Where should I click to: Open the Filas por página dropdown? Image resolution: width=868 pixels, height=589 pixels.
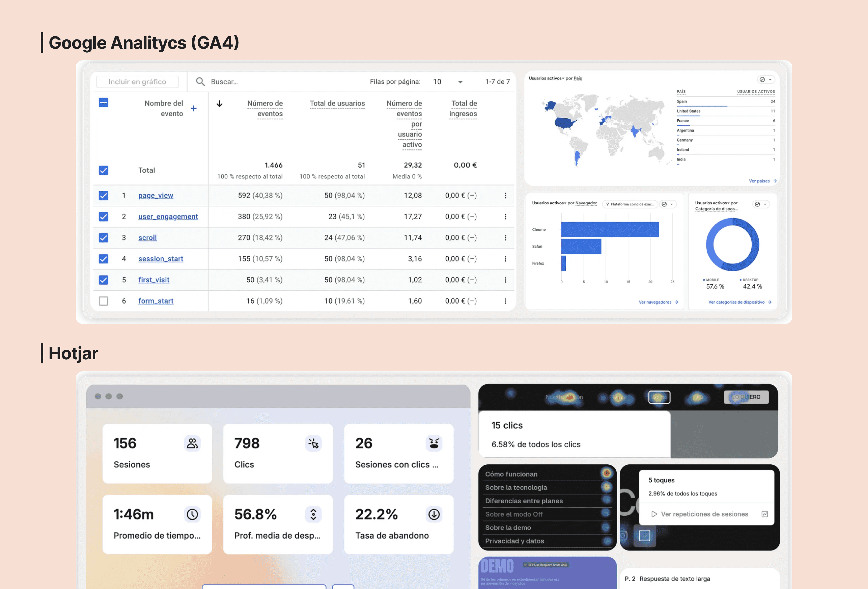point(460,82)
